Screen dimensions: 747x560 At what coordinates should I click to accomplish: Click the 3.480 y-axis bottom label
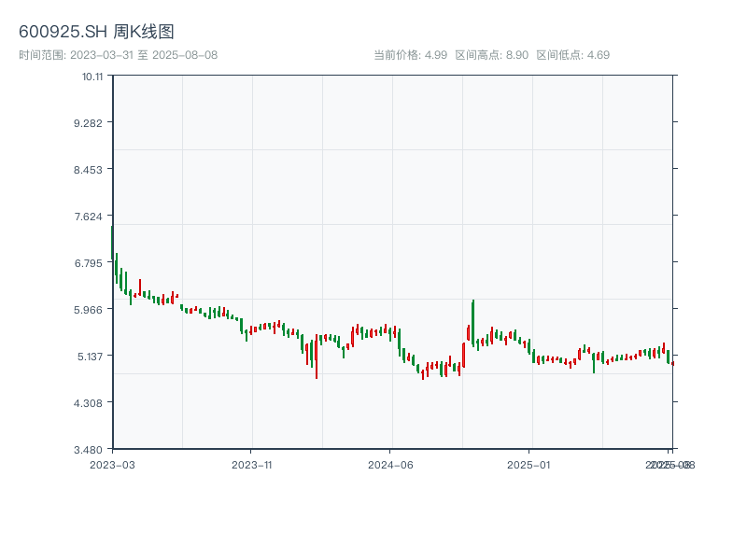click(x=92, y=449)
